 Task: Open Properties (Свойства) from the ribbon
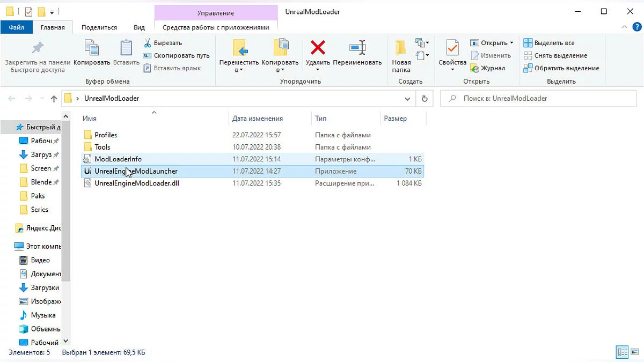point(452,48)
